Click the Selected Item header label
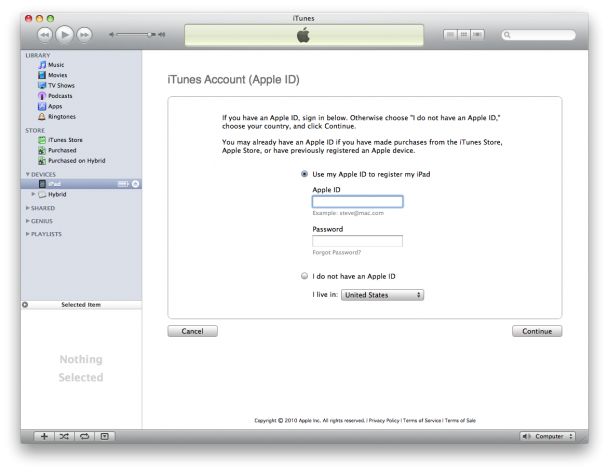Viewport: 609px width, 472px height. click(x=81, y=305)
